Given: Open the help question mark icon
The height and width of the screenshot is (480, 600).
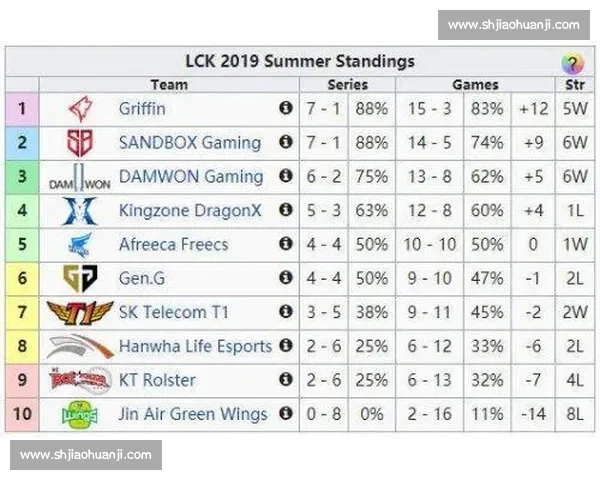Looking at the screenshot, I should pos(573,64).
